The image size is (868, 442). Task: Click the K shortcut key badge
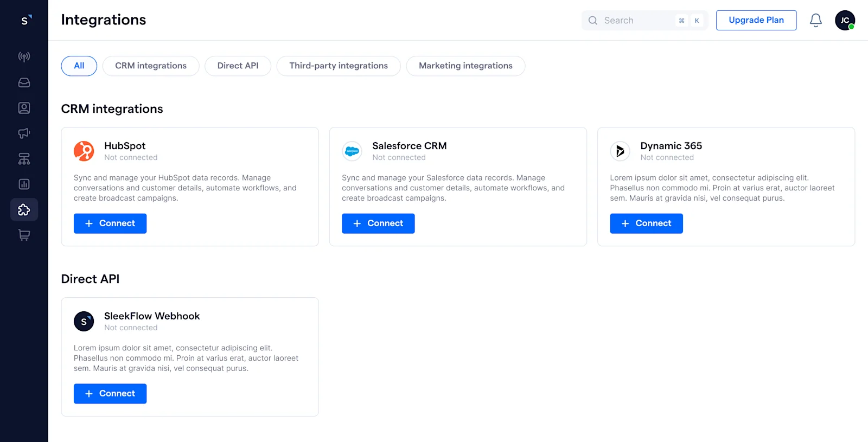(697, 21)
